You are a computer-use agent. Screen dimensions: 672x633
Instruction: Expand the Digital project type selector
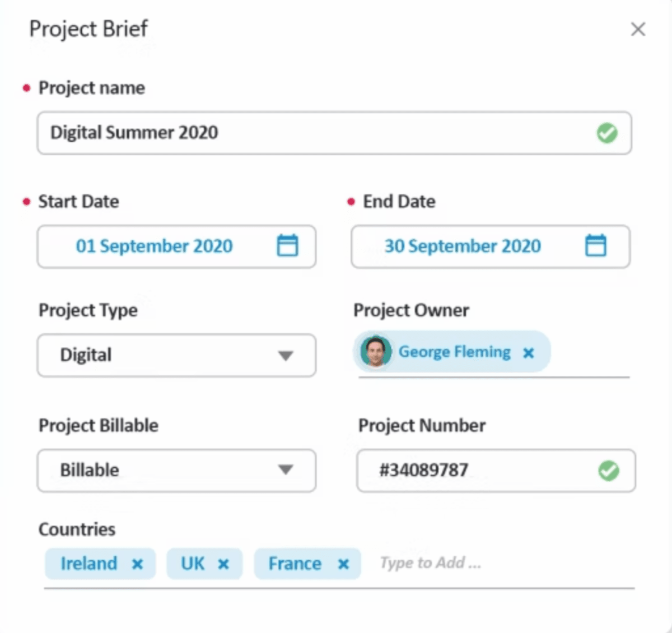[287, 355]
